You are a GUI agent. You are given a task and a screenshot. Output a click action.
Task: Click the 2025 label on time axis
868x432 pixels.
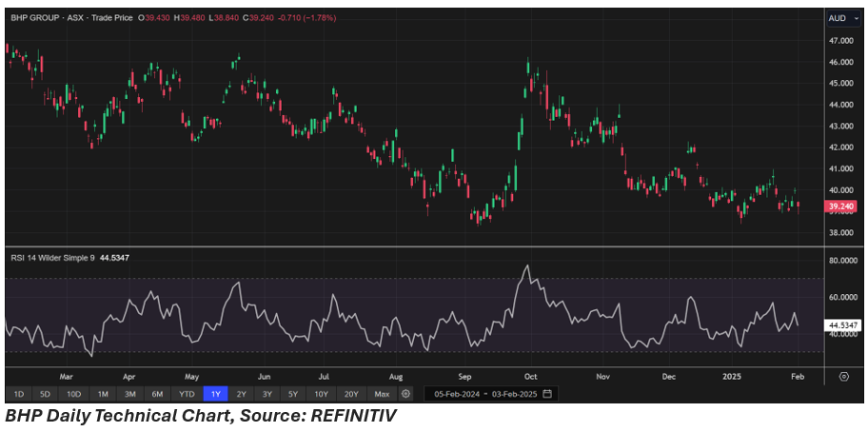pyautogui.click(x=733, y=377)
